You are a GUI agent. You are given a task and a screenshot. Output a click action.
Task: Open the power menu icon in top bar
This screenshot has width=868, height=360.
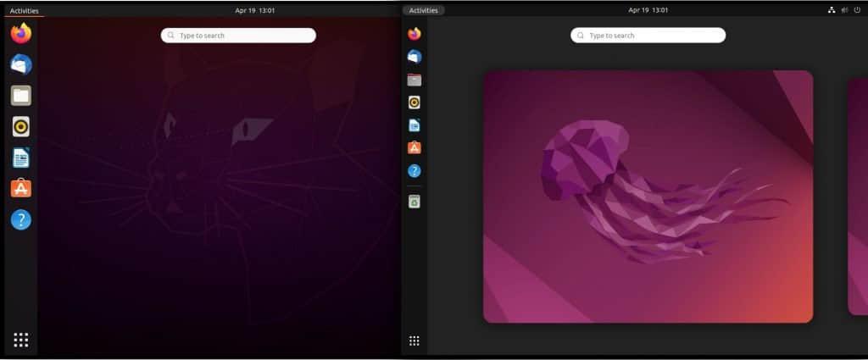[857, 10]
